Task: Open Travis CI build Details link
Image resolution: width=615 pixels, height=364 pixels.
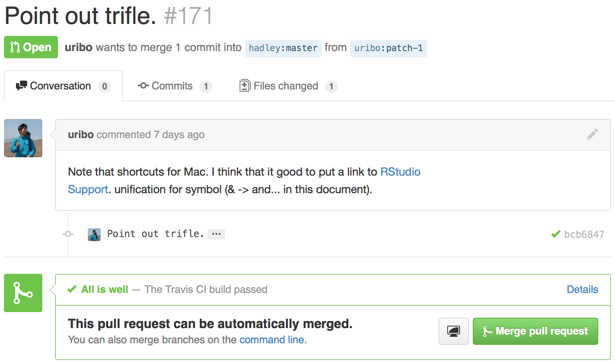Action: click(582, 289)
